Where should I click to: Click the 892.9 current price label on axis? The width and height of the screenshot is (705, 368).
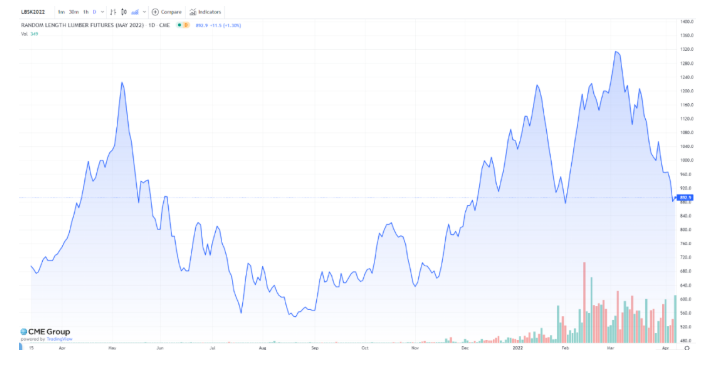click(x=685, y=197)
